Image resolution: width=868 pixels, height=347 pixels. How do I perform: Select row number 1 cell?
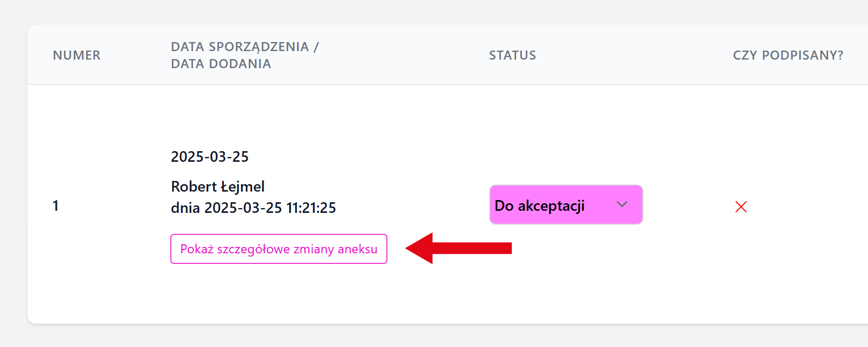[x=55, y=206]
